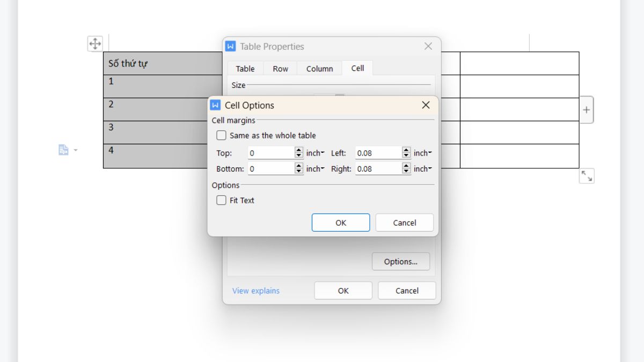This screenshot has width=644, height=362.
Task: Toggle the Fit Text checkbox
Action: pyautogui.click(x=221, y=201)
